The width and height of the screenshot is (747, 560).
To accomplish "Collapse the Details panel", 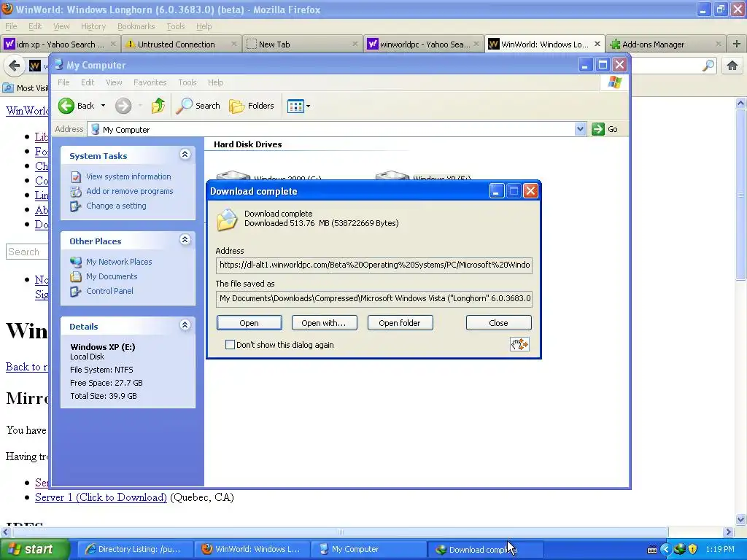I will pyautogui.click(x=185, y=324).
